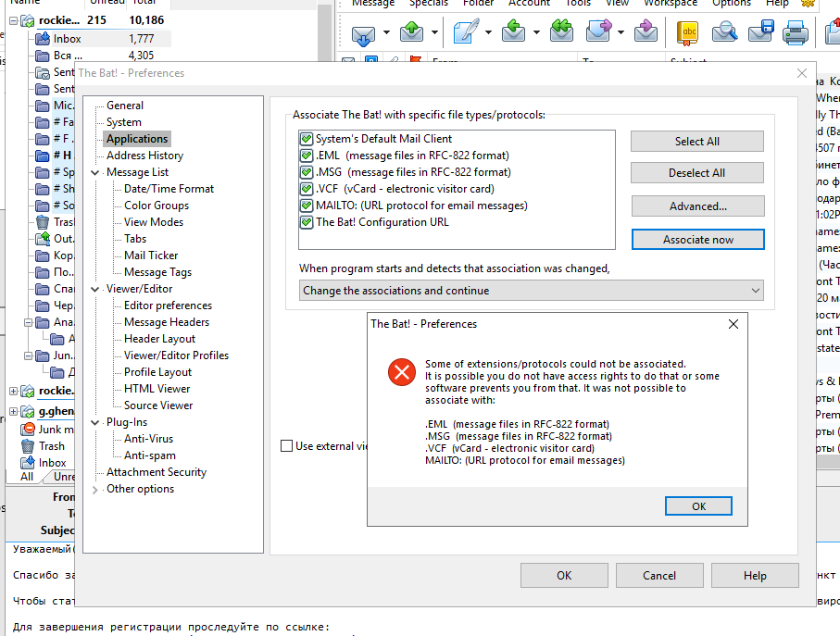Click the Send queued mail toolbar icon

[x=411, y=32]
